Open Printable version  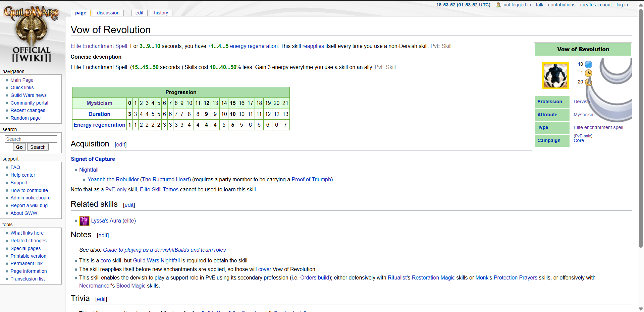tap(28, 256)
